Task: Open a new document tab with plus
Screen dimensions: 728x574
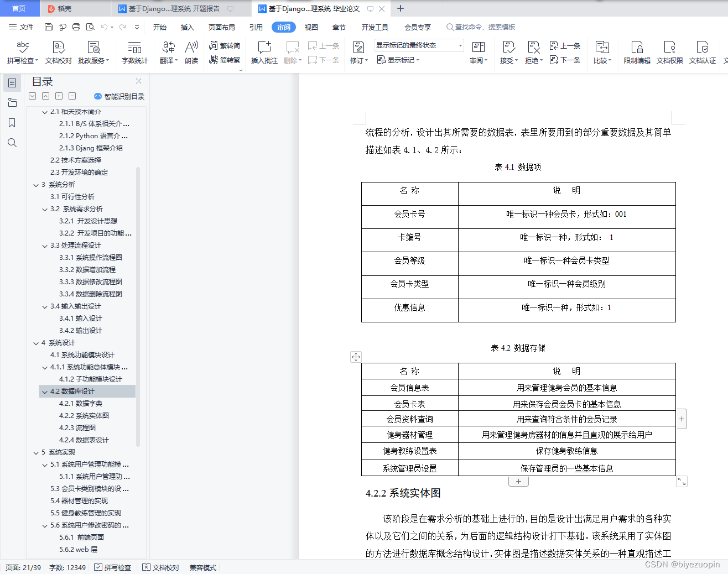Action: click(x=401, y=8)
